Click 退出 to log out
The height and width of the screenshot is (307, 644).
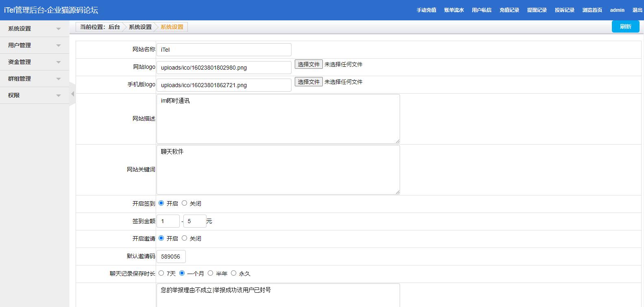tap(637, 10)
